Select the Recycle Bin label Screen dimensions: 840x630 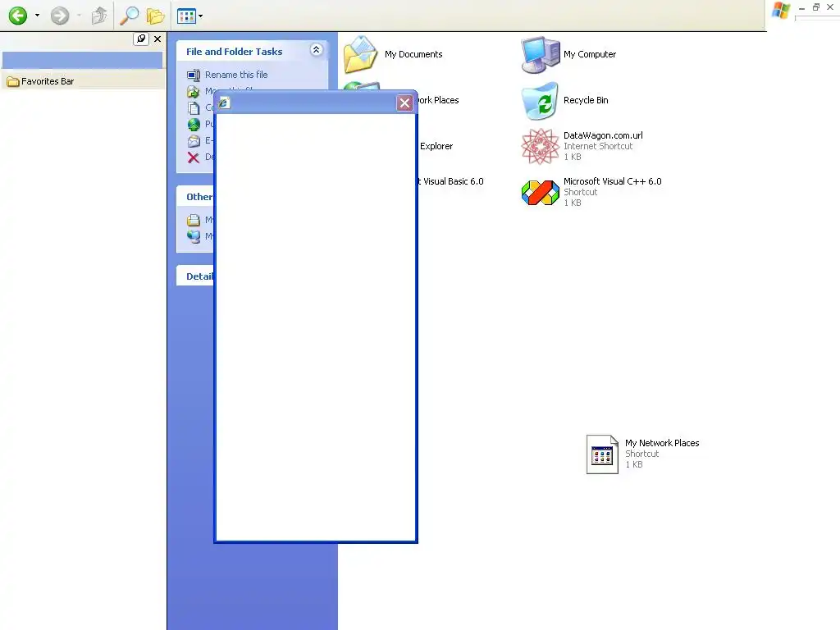pyautogui.click(x=586, y=100)
